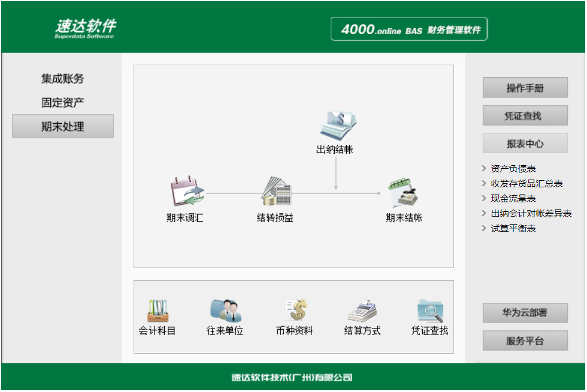
Task: Open the 凭证查找 magnifier folder icon
Action: 431,311
